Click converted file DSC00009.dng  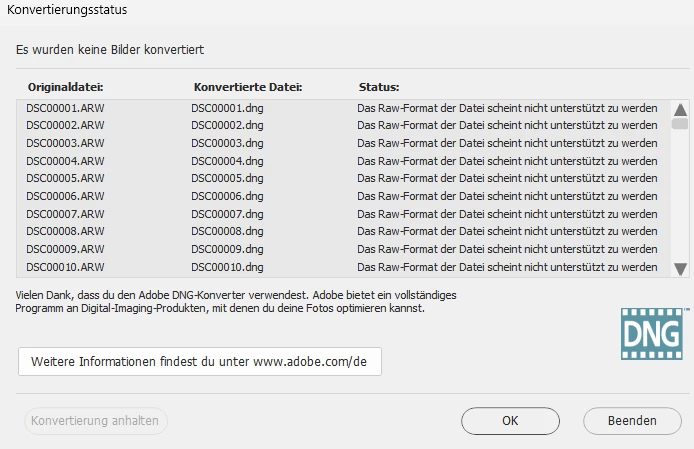[227, 249]
